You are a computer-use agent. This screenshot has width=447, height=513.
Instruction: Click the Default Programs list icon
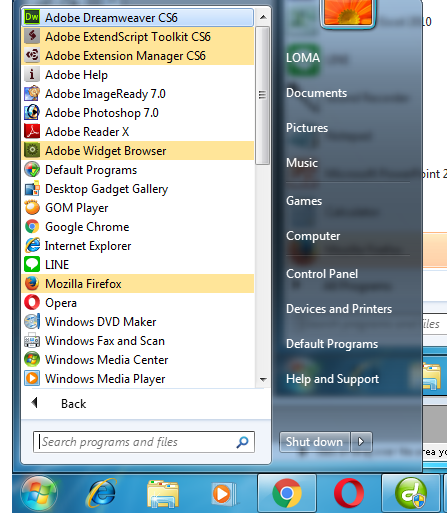pyautogui.click(x=32, y=169)
